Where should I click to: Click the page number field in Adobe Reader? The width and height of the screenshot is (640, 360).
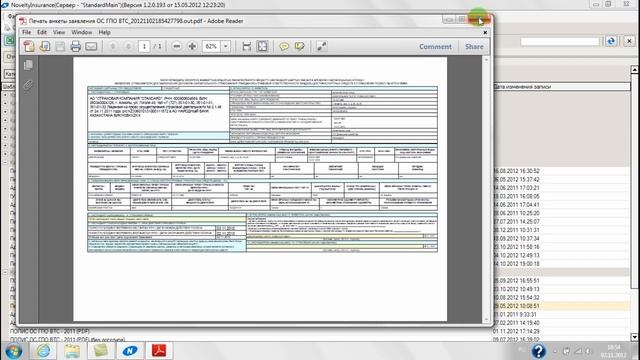pos(144,47)
